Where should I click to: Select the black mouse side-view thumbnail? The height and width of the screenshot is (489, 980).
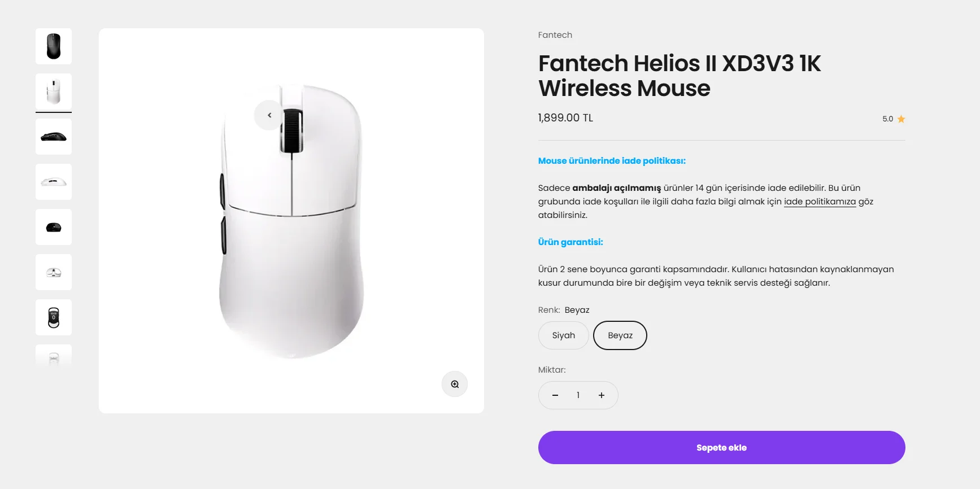(54, 137)
